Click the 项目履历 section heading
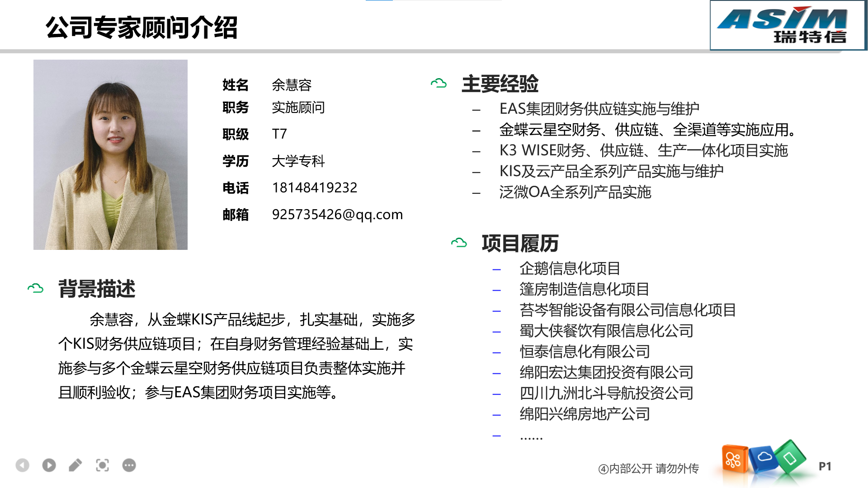 tap(520, 244)
